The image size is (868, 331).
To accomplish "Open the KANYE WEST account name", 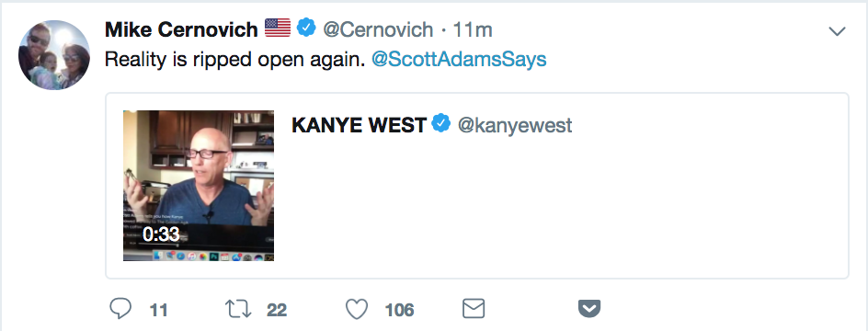I will 359,126.
